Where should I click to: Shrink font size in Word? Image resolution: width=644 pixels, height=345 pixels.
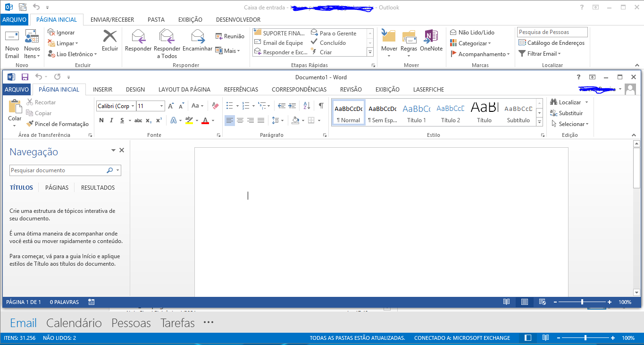click(181, 106)
